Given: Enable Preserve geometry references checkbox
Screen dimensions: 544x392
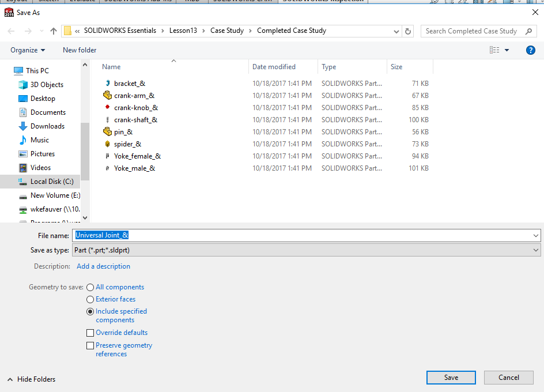Looking at the screenshot, I should click(x=90, y=345).
